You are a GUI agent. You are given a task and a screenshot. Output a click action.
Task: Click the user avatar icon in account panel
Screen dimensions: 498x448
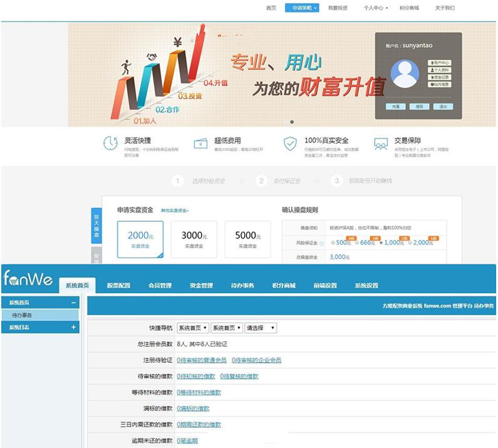pyautogui.click(x=405, y=74)
